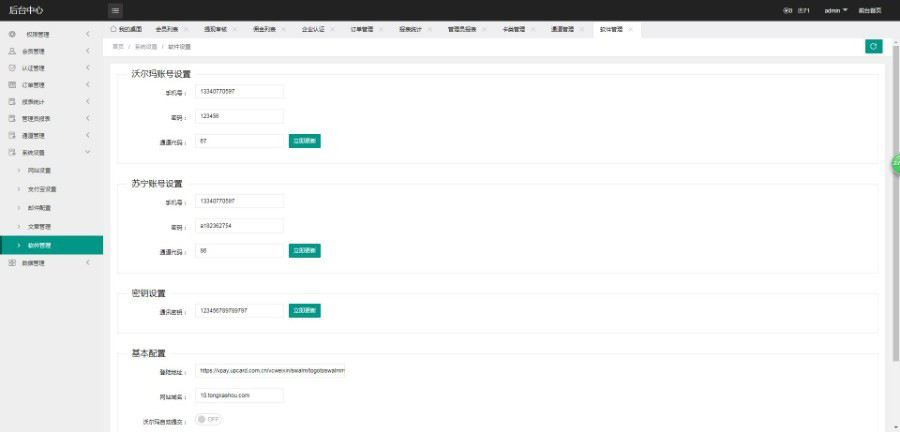Click the Walmart password field 123456
The width and height of the screenshot is (900, 432).
pyautogui.click(x=239, y=116)
